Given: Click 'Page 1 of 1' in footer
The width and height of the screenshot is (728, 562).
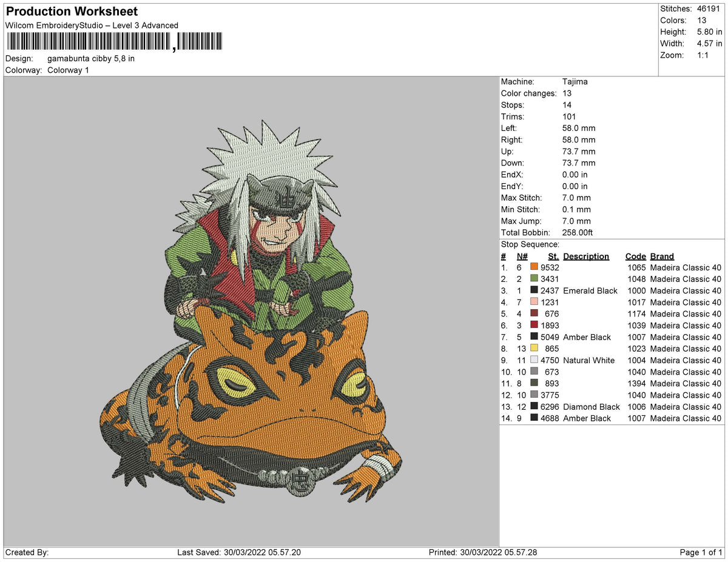Looking at the screenshot, I should 701,552.
